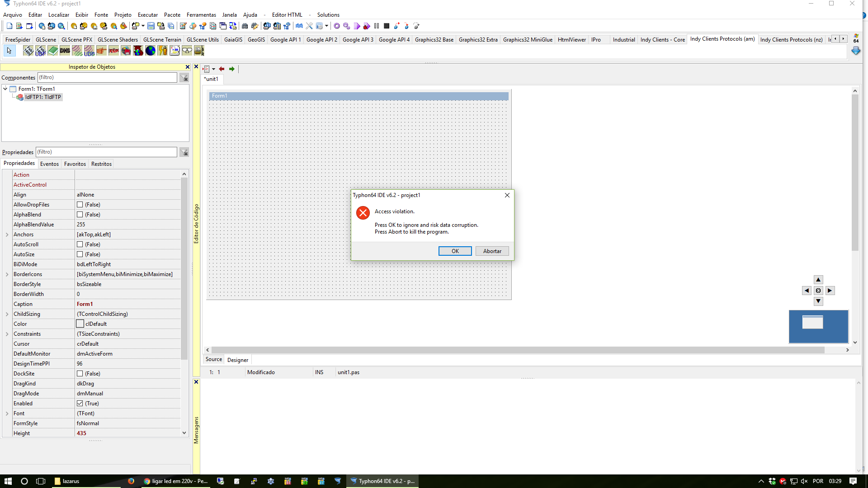Click the center target navigation button
Viewport: 868px width, 488px height.
818,291
